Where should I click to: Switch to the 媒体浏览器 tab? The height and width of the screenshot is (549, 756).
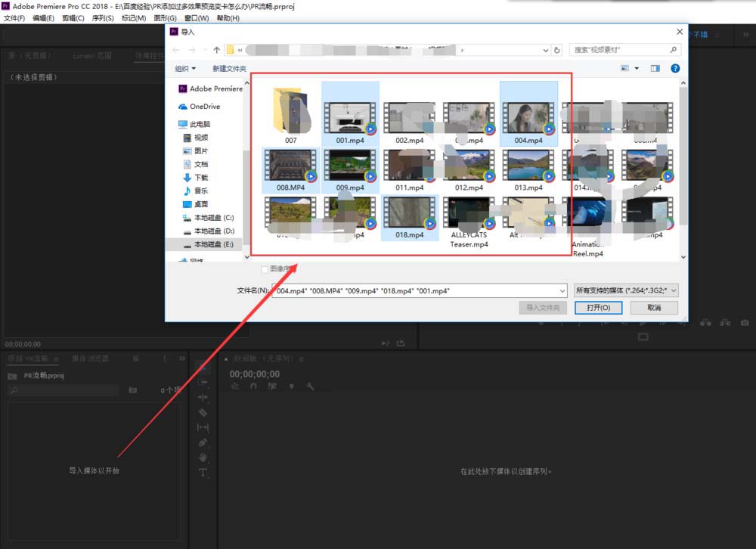pos(90,358)
